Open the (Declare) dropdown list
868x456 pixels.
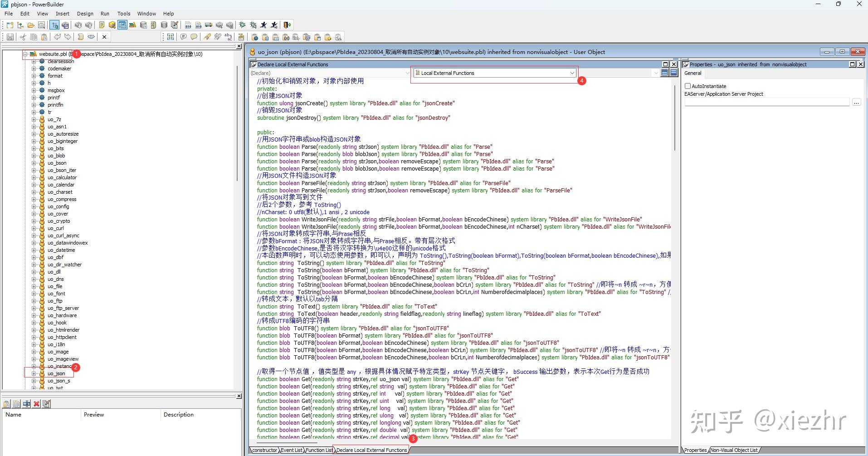330,73
